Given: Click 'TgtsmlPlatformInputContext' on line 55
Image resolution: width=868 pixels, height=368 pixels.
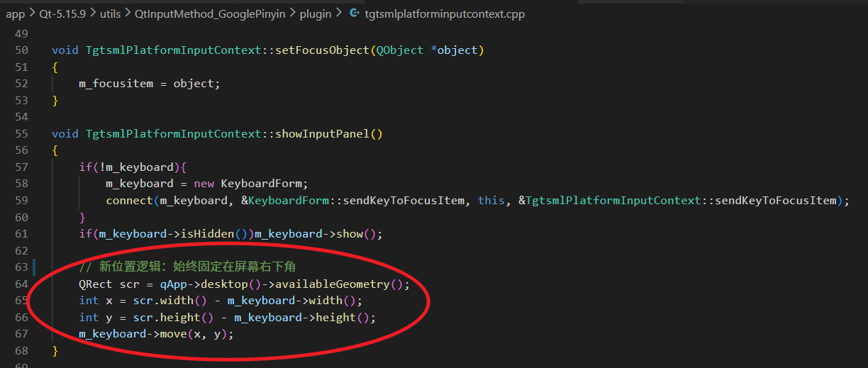Looking at the screenshot, I should pyautogui.click(x=174, y=134).
